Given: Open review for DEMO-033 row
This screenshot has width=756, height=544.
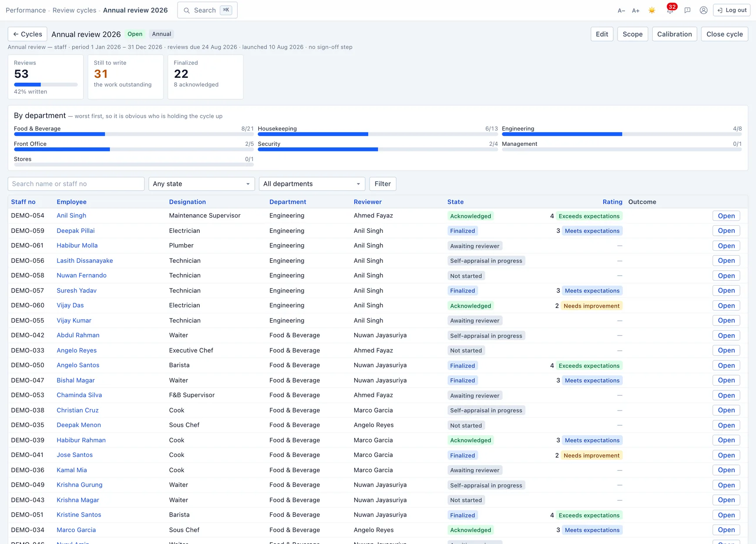Looking at the screenshot, I should tap(726, 350).
